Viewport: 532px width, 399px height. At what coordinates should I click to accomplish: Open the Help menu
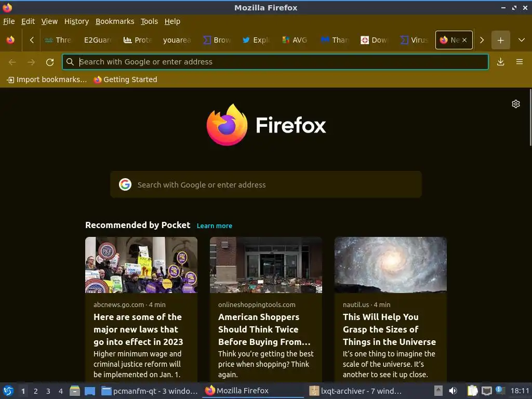click(x=172, y=21)
